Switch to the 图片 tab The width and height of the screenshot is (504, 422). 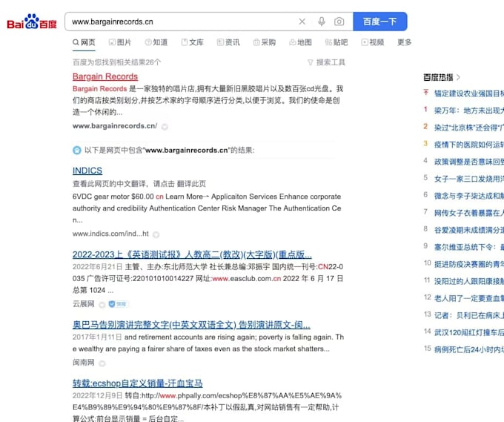click(x=120, y=42)
